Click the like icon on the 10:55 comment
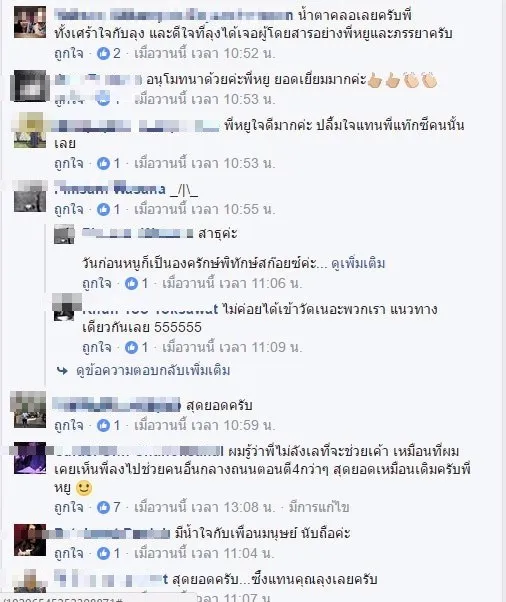 [x=103, y=210]
